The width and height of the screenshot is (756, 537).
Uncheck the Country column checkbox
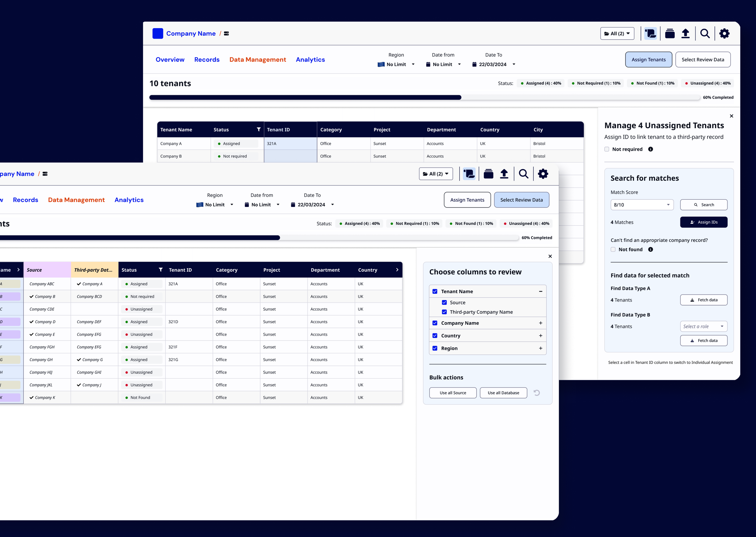(435, 336)
